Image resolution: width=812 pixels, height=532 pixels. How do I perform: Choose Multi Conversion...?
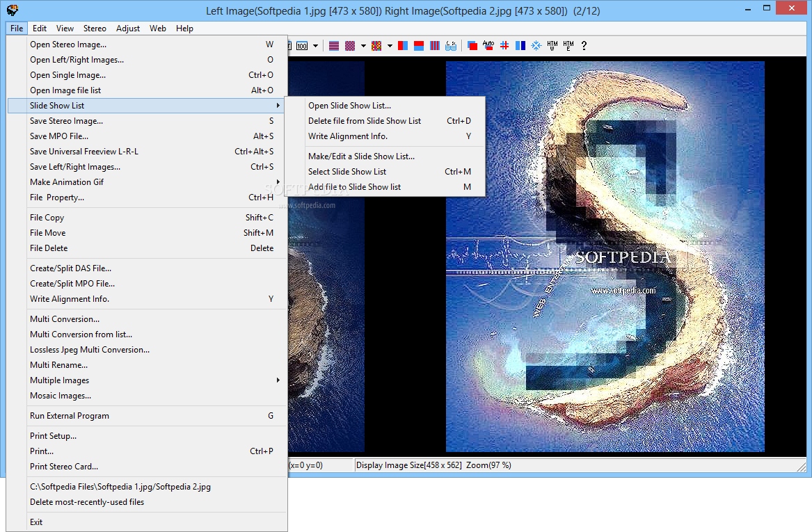click(147, 319)
